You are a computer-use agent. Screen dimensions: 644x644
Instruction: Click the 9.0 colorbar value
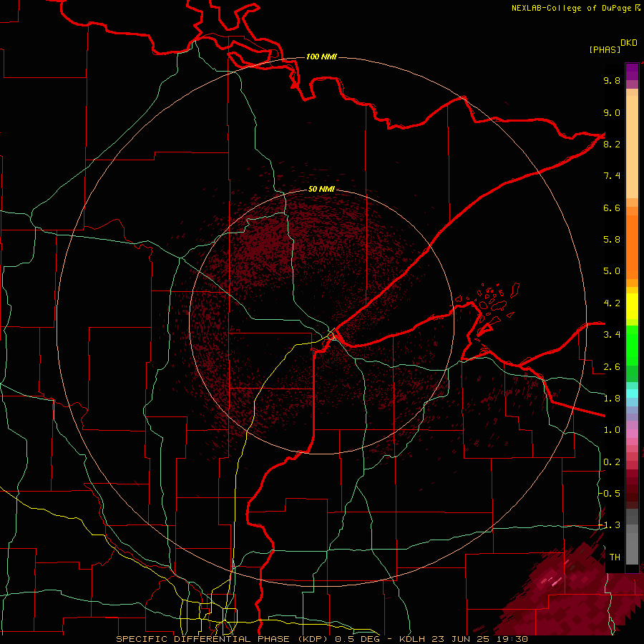tap(612, 112)
